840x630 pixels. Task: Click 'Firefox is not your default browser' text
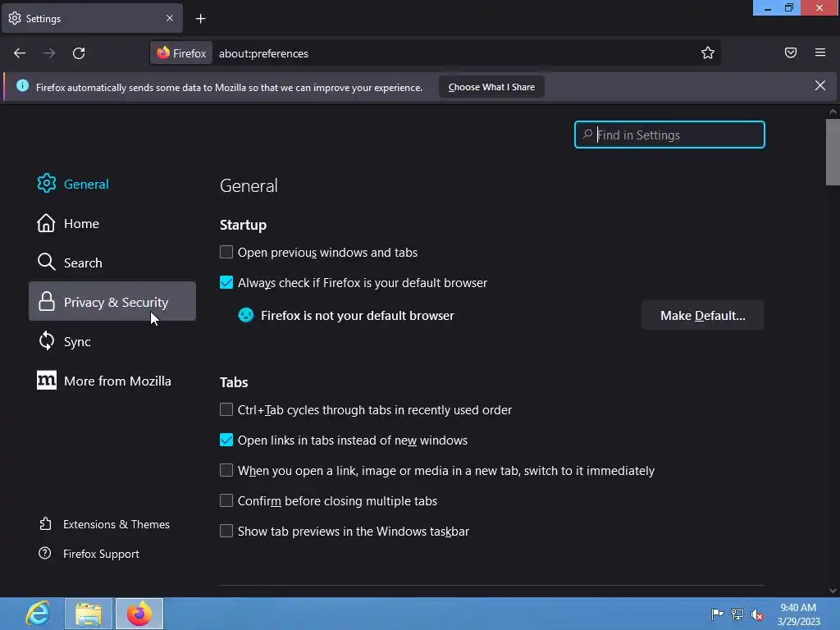358,316
